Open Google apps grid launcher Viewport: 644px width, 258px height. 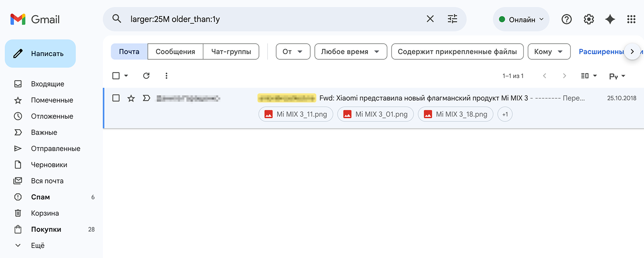(x=631, y=19)
